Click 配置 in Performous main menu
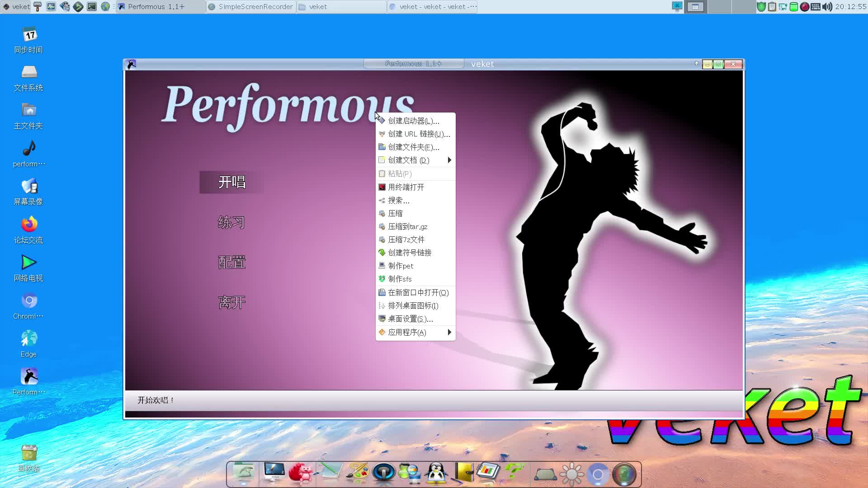The image size is (868, 488). 231,262
